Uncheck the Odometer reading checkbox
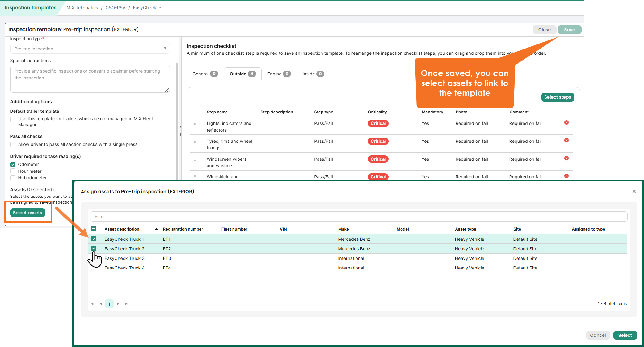Viewport: 644px width, 347px height. tap(13, 164)
